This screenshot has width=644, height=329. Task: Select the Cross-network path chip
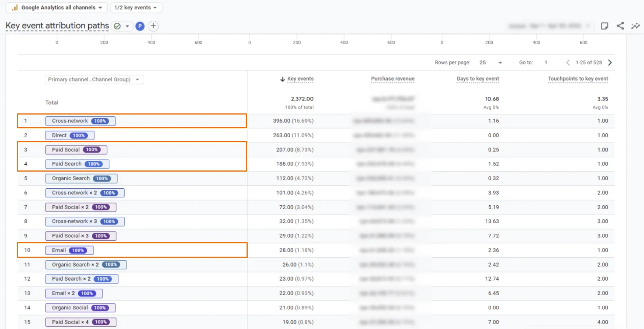(x=80, y=121)
